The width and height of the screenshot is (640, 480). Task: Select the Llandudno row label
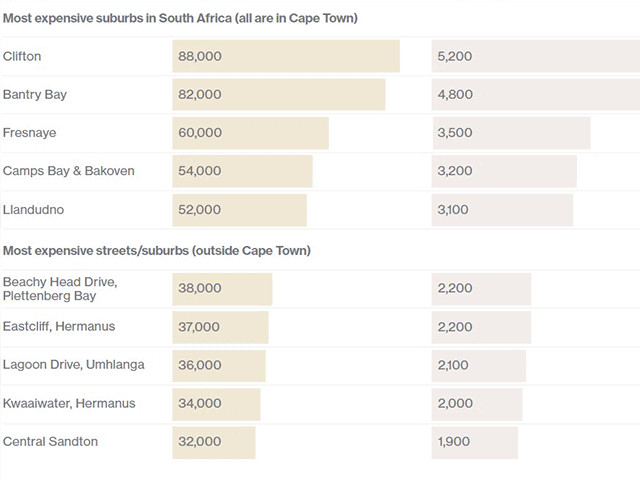coord(34,209)
